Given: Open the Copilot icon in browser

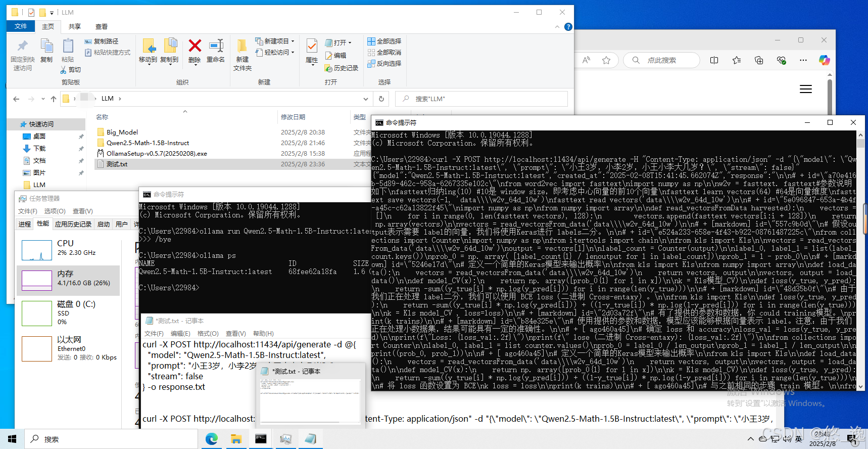Looking at the screenshot, I should point(825,60).
